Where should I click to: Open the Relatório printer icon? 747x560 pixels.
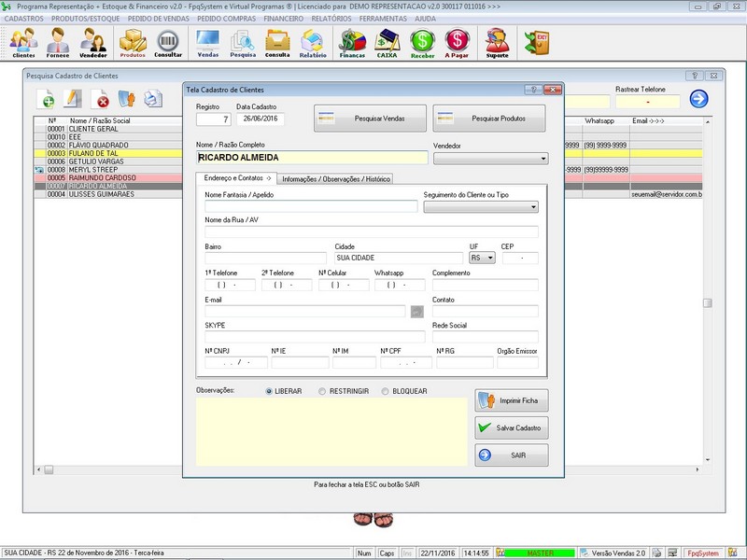tap(313, 42)
